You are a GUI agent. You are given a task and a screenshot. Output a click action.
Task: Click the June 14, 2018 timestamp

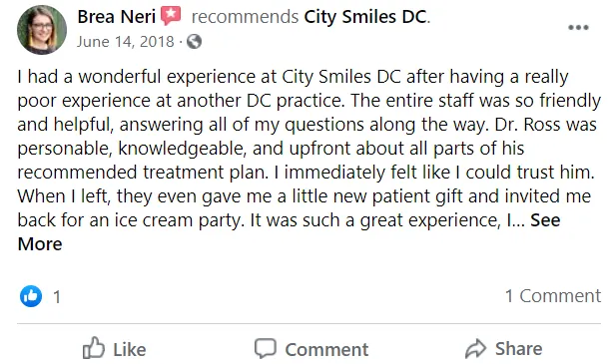pyautogui.click(x=125, y=42)
